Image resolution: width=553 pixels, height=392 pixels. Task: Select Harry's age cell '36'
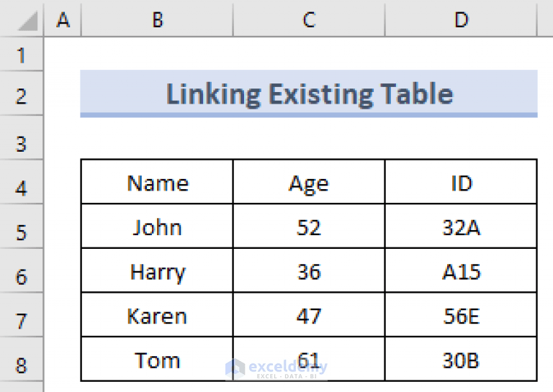coord(309,270)
